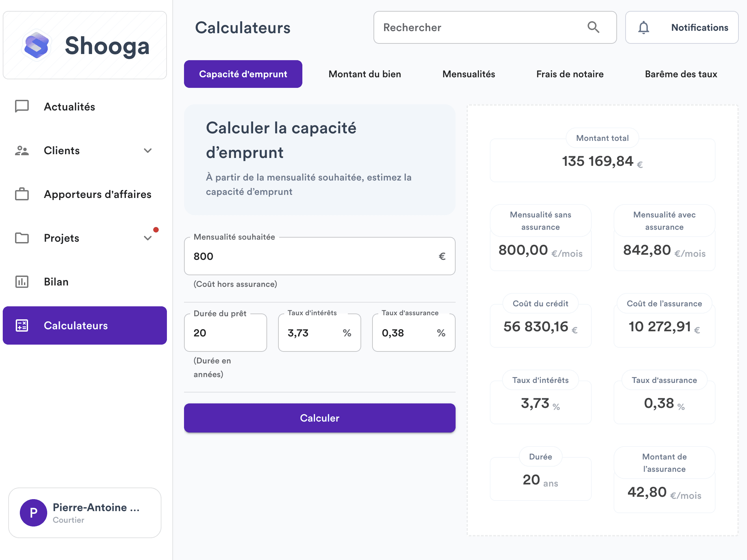This screenshot has width=747, height=560.
Task: Click the Pierre-Antoine profile avatar
Action: pos(33,513)
